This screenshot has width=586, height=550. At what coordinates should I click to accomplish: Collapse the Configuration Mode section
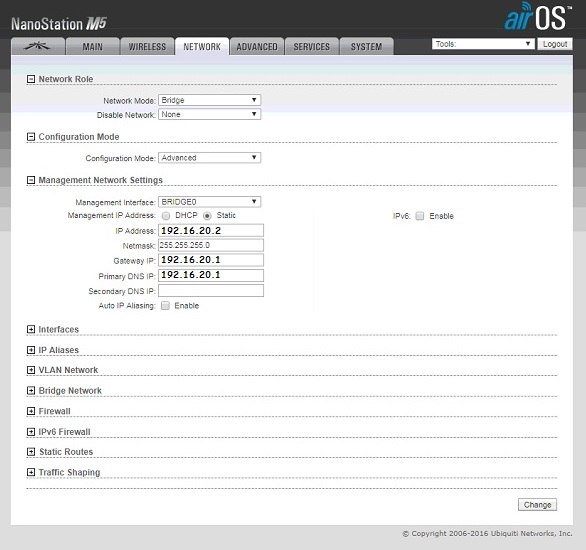click(31, 137)
